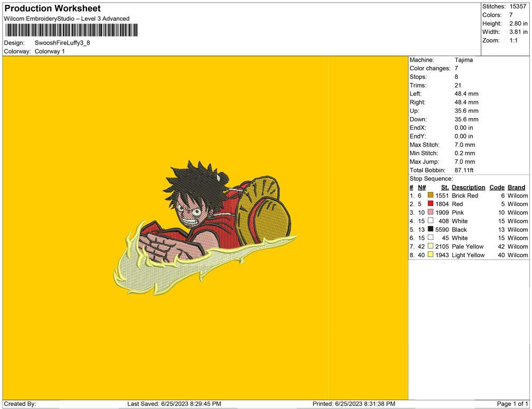Click the Up value '35.6 mm'
Screen dimensions: 532x409
tap(466, 111)
